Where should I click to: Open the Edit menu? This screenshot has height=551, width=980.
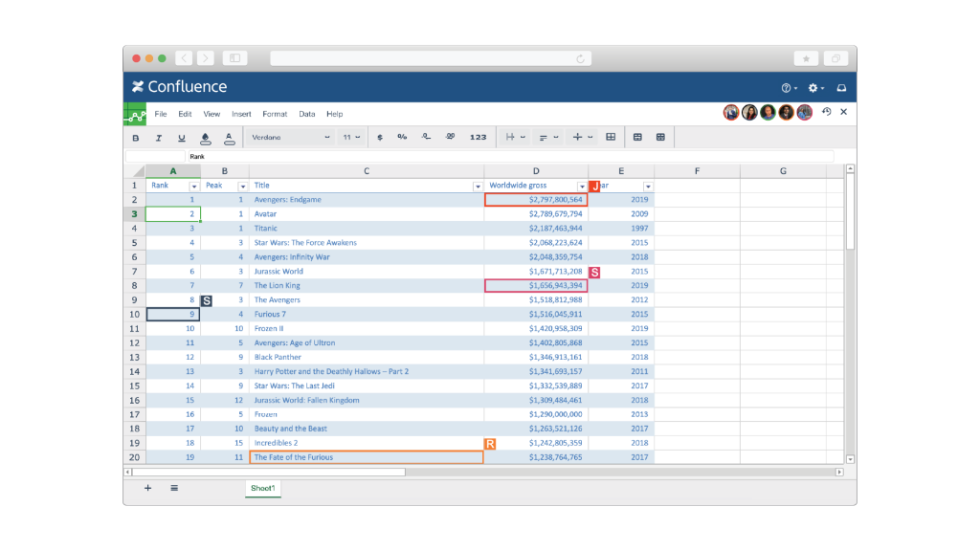pyautogui.click(x=185, y=114)
